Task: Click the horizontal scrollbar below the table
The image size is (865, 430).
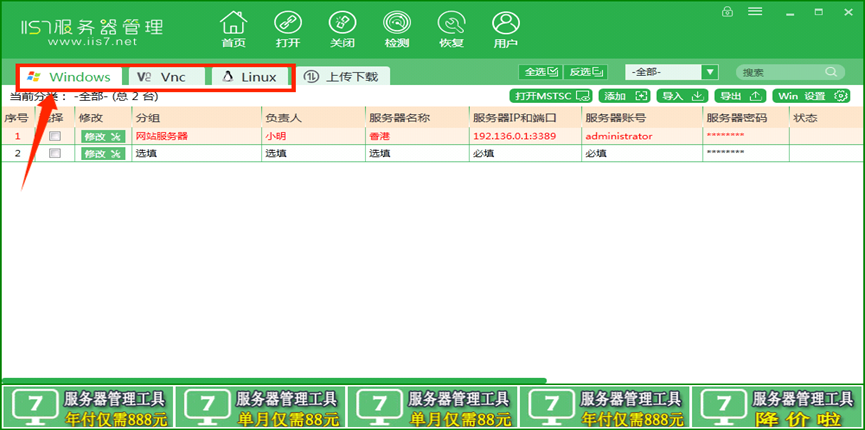Action: tap(274, 380)
